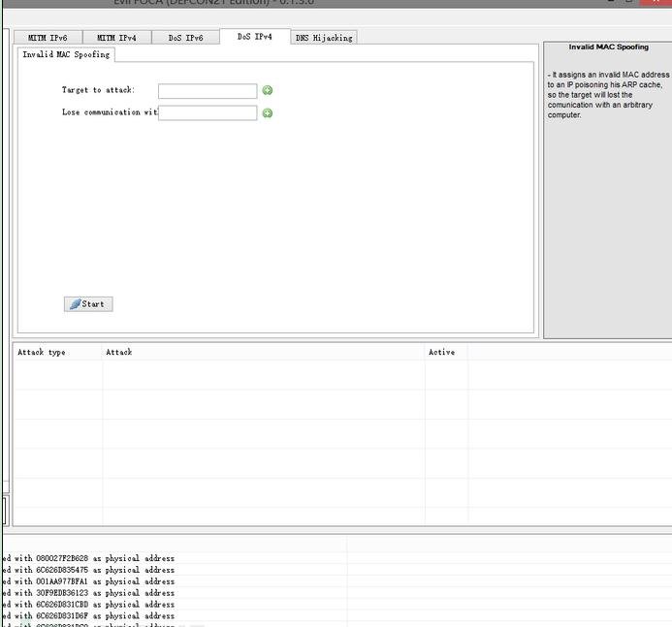Select the DoS IPv4 tab
The image size is (672, 627).
coord(254,37)
